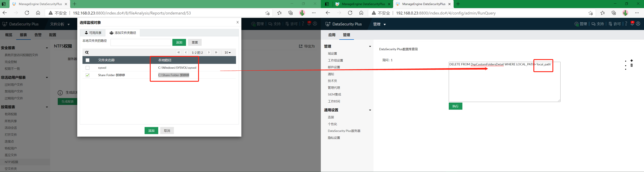Collapse 安全报表 section in left sidebar
The image size is (644, 172).
pos(47,48)
